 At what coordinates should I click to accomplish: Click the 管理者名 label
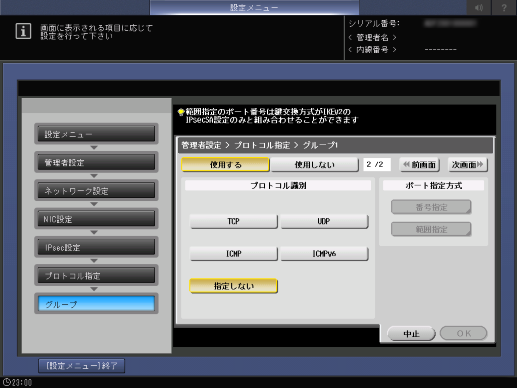(372, 37)
